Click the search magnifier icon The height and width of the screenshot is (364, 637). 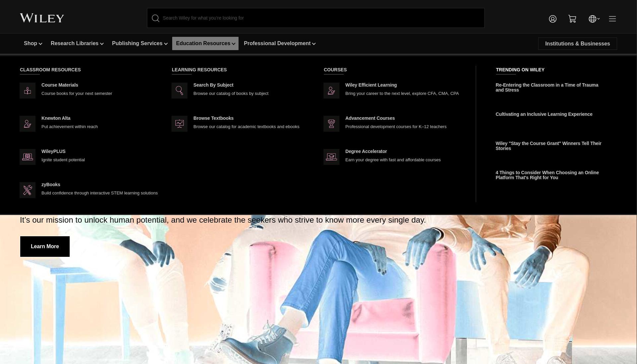pyautogui.click(x=156, y=18)
